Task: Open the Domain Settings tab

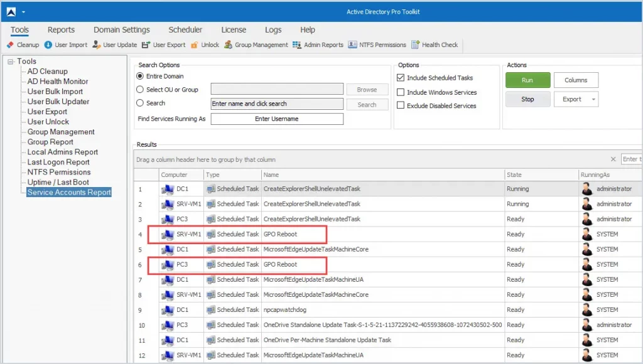Action: 122,29
